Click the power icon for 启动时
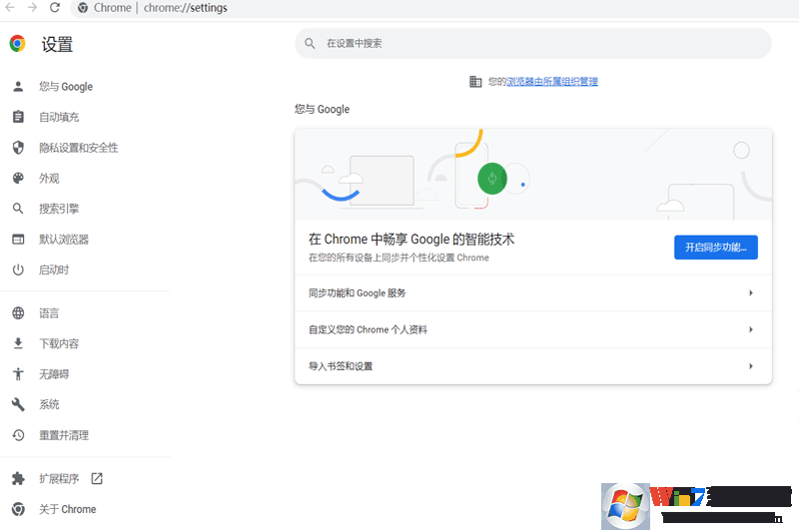Viewport: 799px width, 532px height. (18, 269)
